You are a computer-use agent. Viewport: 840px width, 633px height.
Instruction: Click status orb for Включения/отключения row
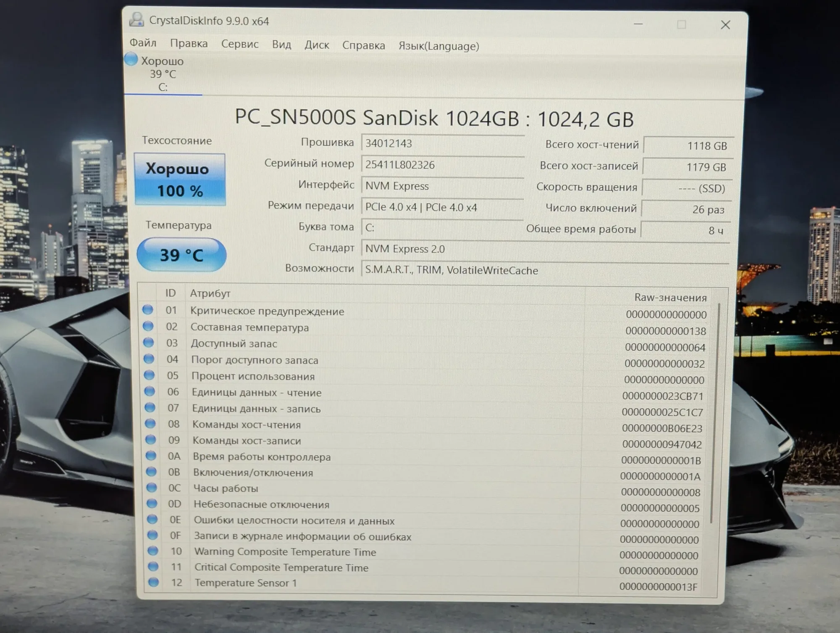tap(151, 472)
